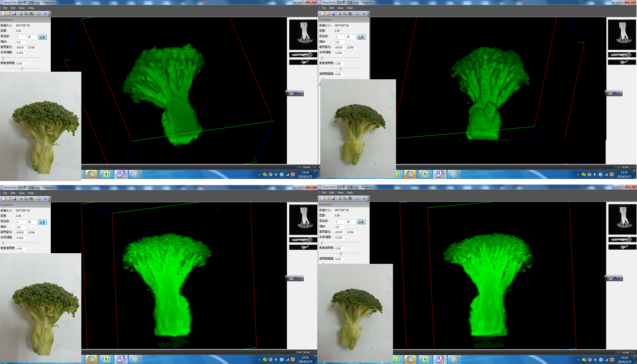Click the New document icon in the bottom-left window toolbar

point(3,199)
